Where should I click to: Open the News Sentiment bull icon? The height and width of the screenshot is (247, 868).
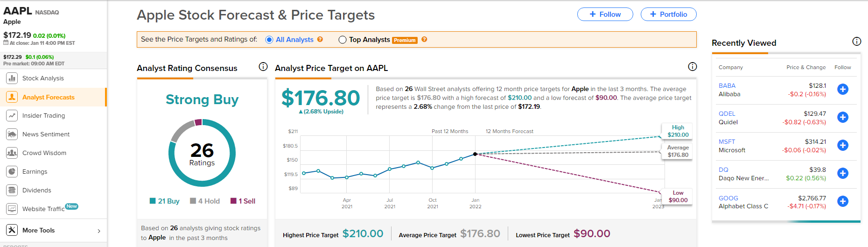coord(12,134)
